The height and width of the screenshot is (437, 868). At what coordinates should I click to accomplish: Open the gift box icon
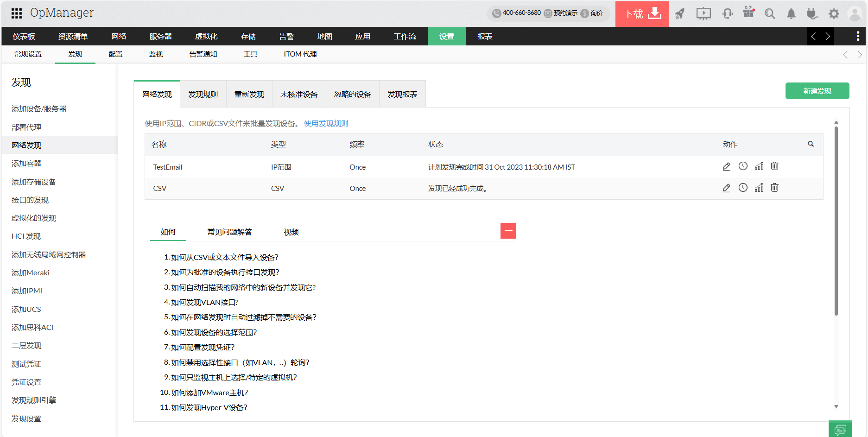click(748, 13)
